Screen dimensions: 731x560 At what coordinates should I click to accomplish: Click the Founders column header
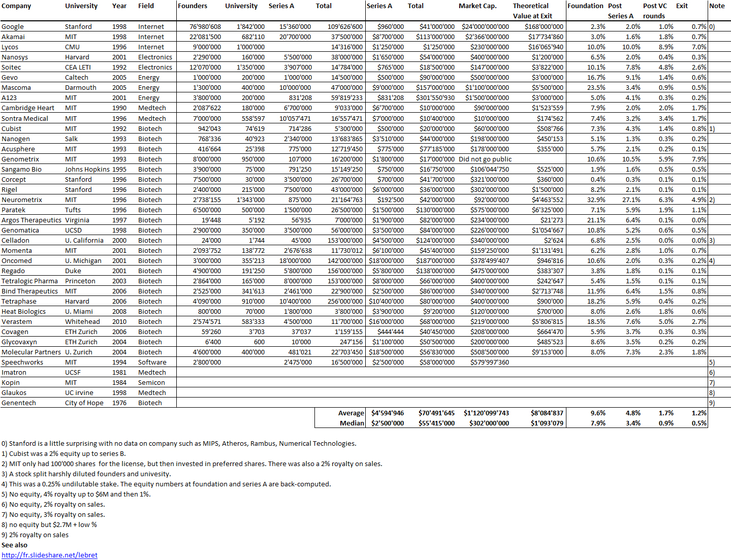click(193, 6)
